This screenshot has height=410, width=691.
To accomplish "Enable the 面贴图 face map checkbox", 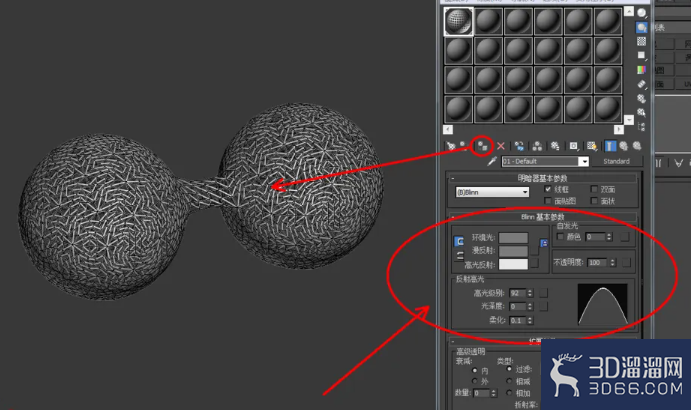I will coord(548,201).
